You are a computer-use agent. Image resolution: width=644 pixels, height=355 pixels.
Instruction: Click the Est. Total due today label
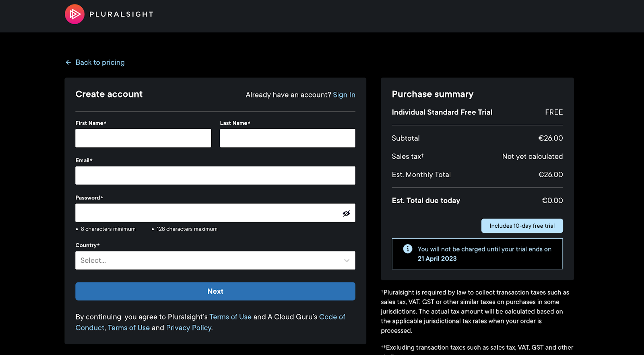426,201
